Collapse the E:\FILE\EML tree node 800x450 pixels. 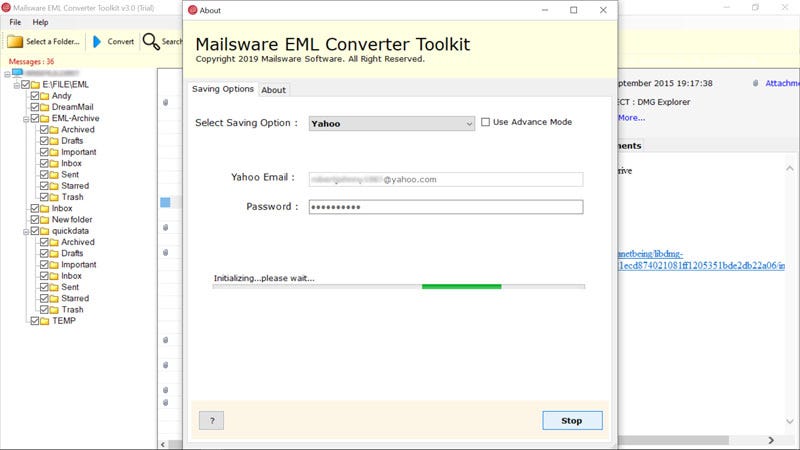[x=16, y=85]
